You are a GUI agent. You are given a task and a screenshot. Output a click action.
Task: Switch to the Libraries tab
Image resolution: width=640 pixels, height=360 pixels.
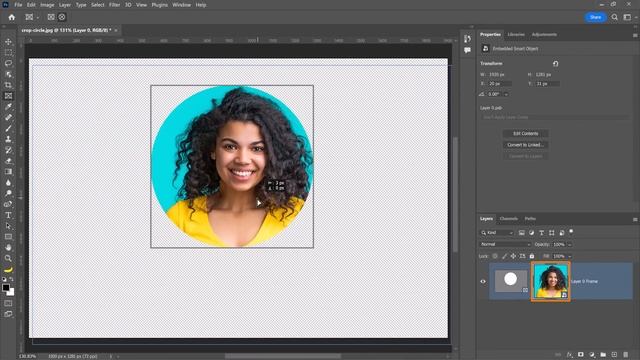(516, 35)
